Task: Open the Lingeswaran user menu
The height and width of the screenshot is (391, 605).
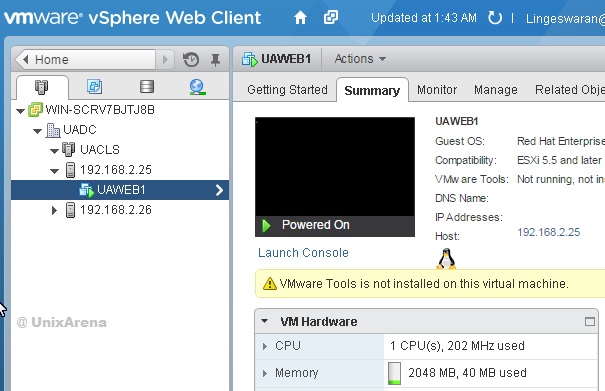Action: tap(565, 18)
